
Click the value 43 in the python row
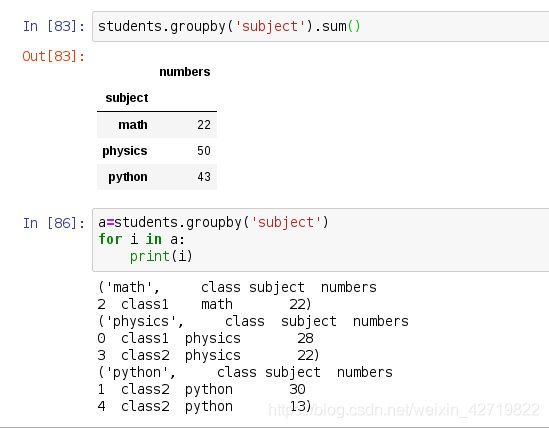point(204,177)
